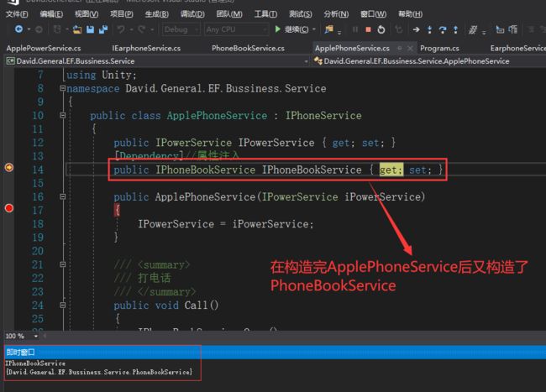Switch to the ApplePowerService.cs tab
Viewport: 546px width, 392px height.
[x=44, y=49]
